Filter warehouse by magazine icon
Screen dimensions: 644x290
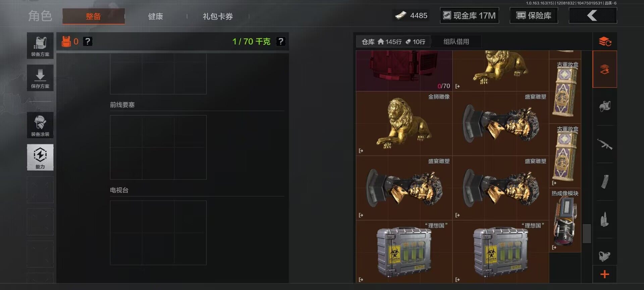coord(605,182)
